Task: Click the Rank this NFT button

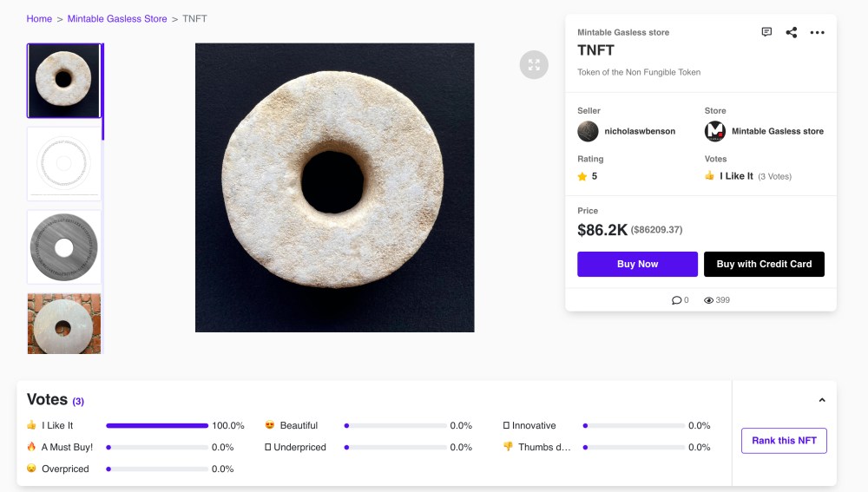Action: pos(784,440)
